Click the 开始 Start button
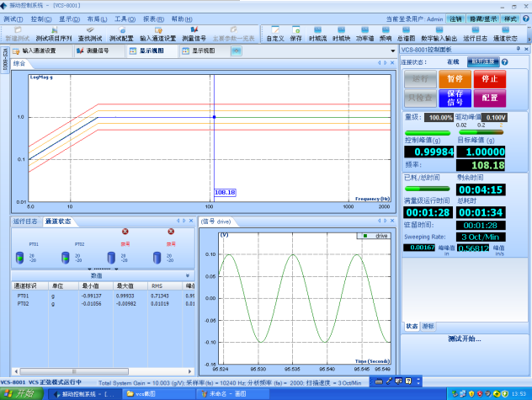Viewport: 532px width, 400px height. [22, 394]
